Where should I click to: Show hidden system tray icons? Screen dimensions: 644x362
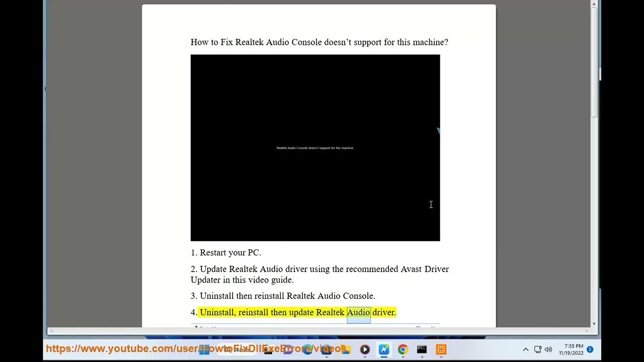pyautogui.click(x=526, y=349)
